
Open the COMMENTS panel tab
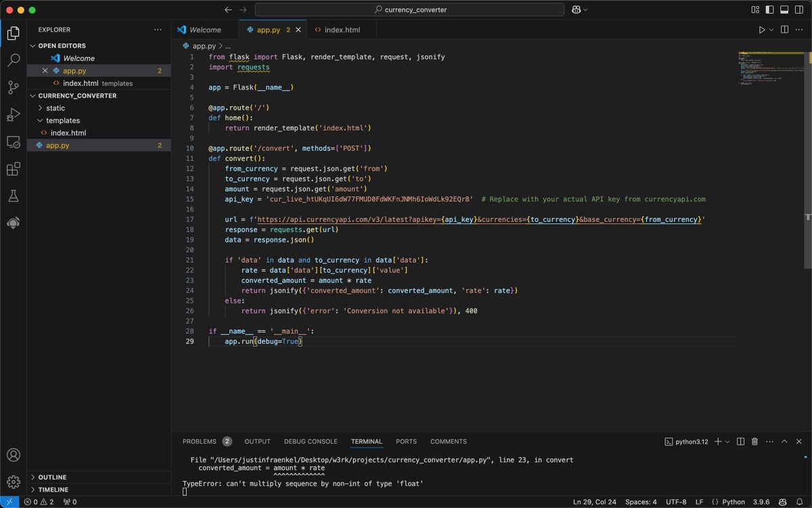click(x=449, y=442)
